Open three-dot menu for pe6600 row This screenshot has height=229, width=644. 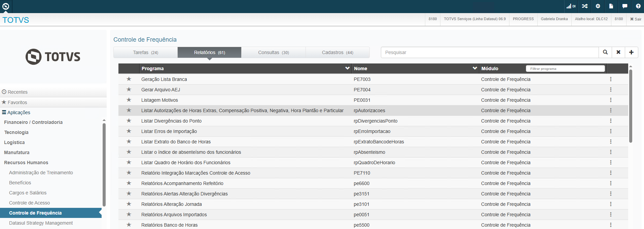611,183
